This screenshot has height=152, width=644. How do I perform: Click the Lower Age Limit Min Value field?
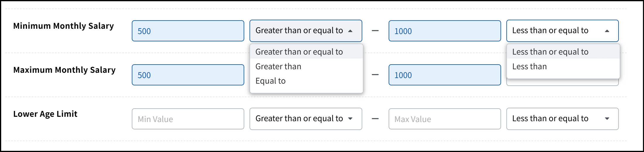point(188,119)
